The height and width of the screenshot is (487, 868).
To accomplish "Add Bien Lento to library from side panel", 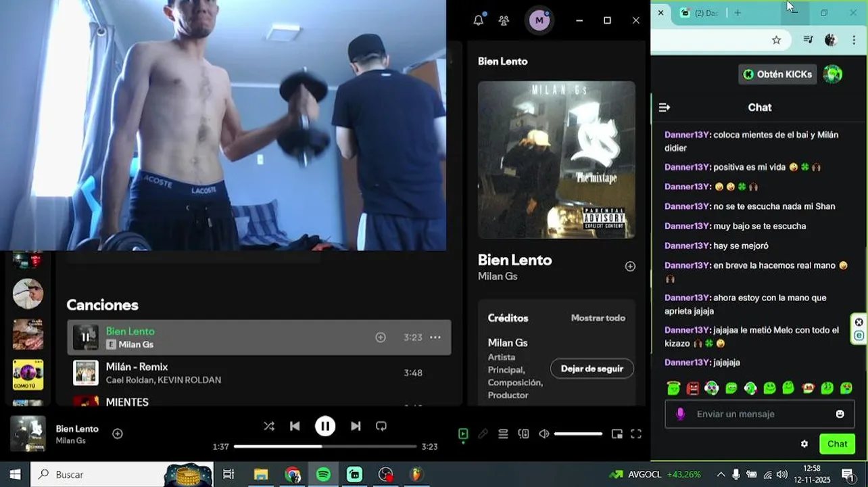I will [630, 266].
